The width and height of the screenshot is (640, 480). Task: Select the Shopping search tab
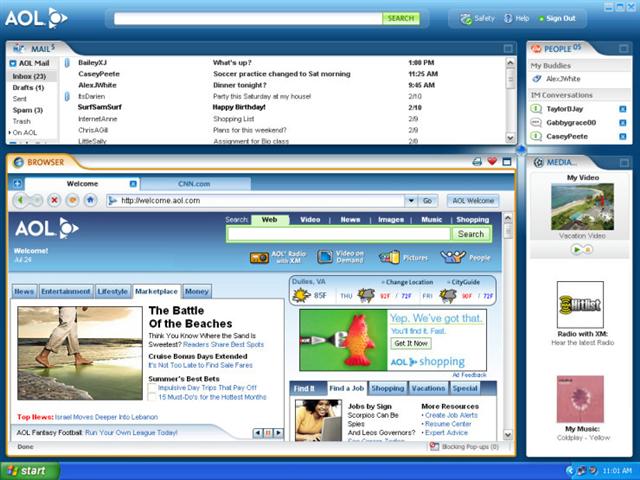click(x=472, y=220)
